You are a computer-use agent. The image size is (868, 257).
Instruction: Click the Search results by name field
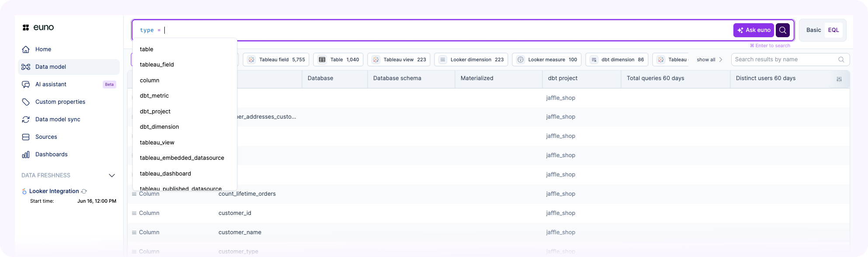(785, 60)
